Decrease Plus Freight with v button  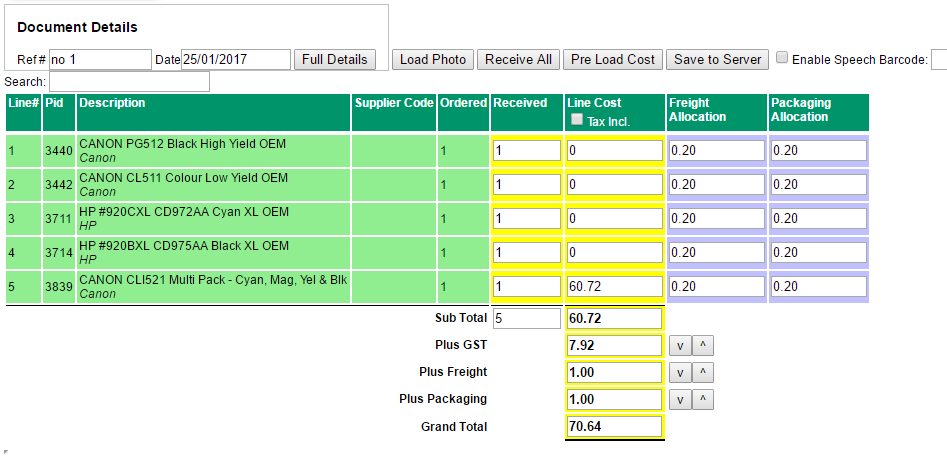click(x=678, y=373)
